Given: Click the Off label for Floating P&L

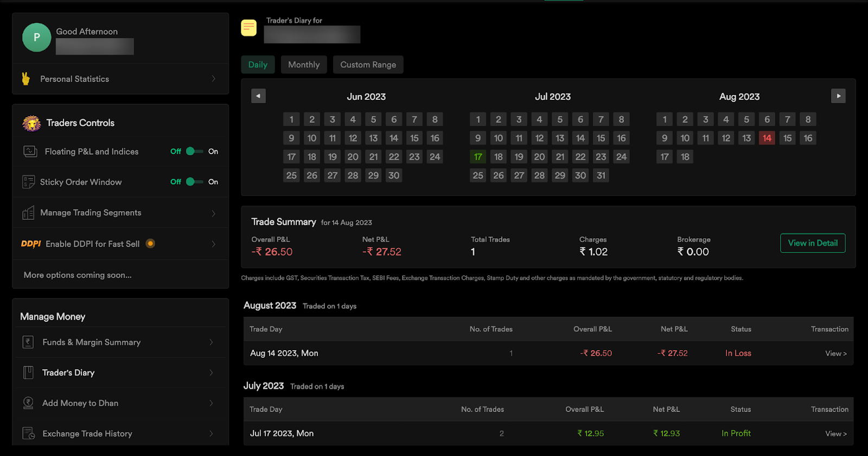Looking at the screenshot, I should point(176,151).
